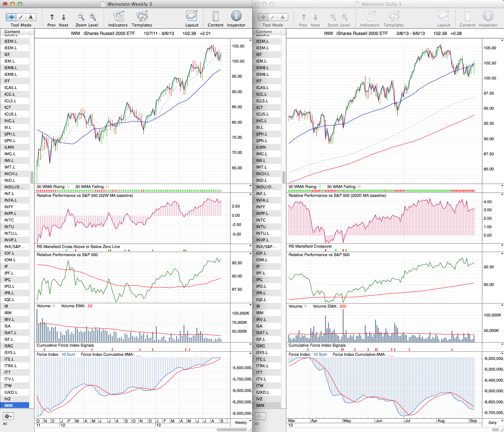Zoom out using the minus magnifier

tap(81, 17)
